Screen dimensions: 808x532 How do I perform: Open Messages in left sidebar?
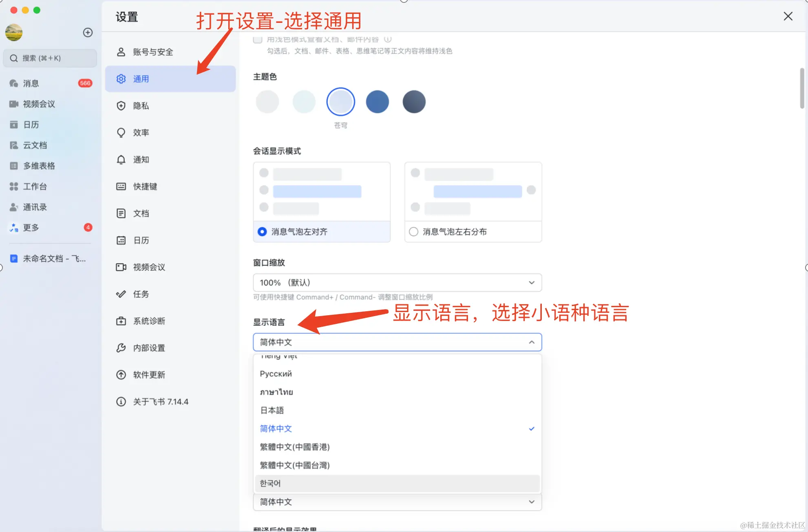pos(31,84)
